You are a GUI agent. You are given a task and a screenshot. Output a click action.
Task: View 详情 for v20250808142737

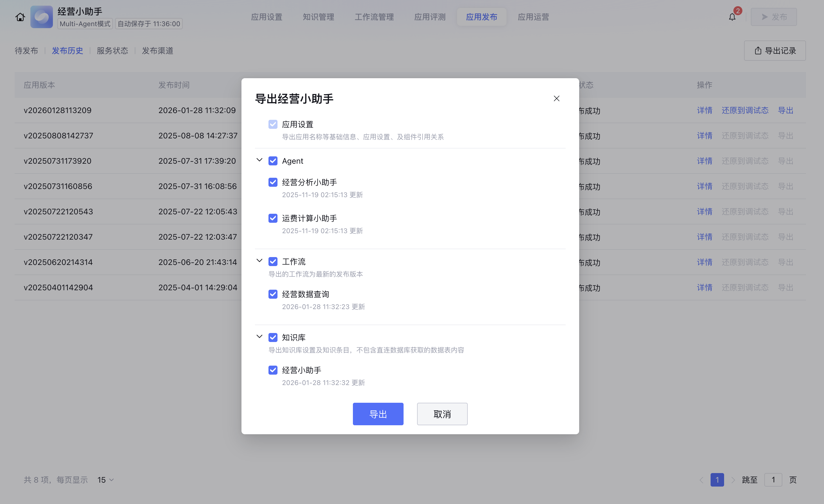point(704,136)
